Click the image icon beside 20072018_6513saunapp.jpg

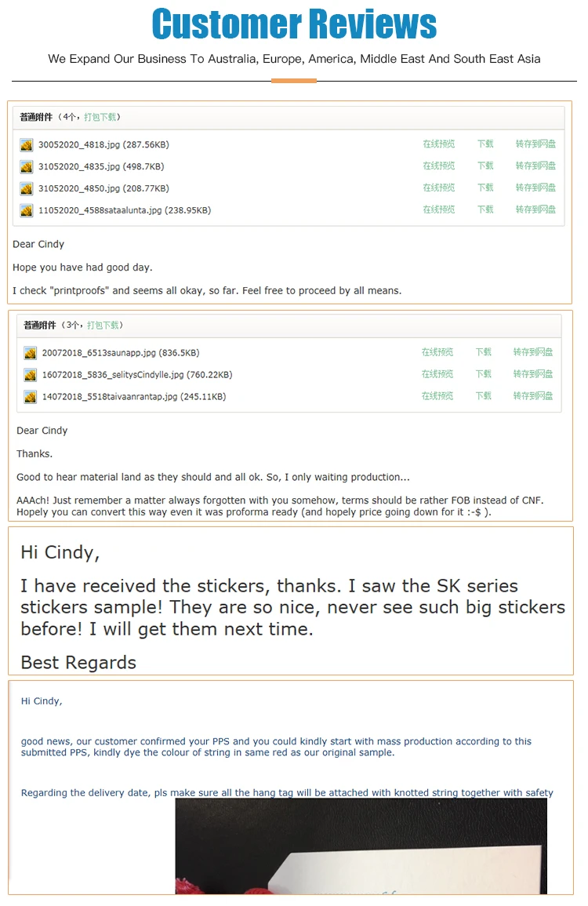[30, 354]
